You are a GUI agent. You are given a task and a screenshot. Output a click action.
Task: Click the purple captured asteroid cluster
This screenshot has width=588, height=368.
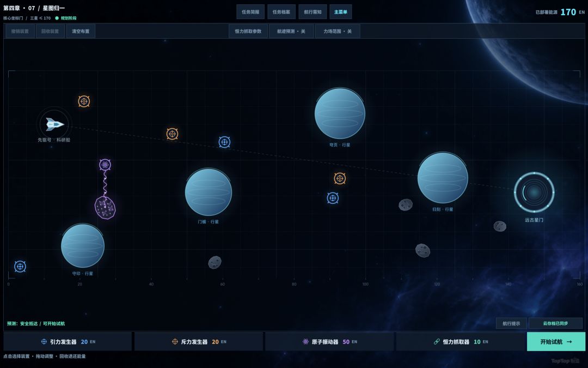[x=105, y=208]
